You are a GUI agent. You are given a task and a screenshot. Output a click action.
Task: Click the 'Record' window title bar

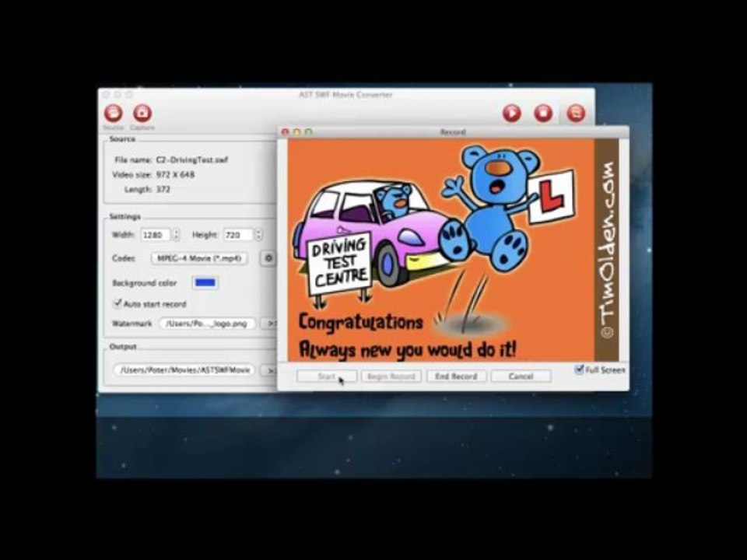[453, 132]
